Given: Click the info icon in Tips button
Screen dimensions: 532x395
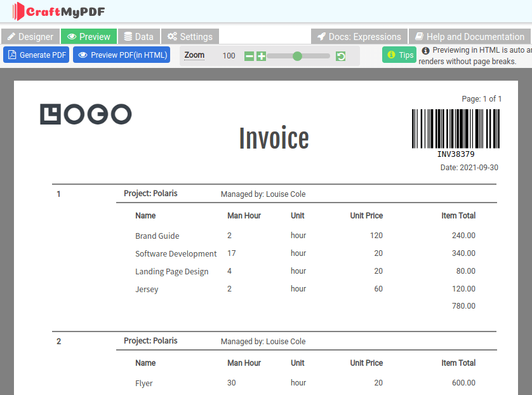Looking at the screenshot, I should (391, 54).
